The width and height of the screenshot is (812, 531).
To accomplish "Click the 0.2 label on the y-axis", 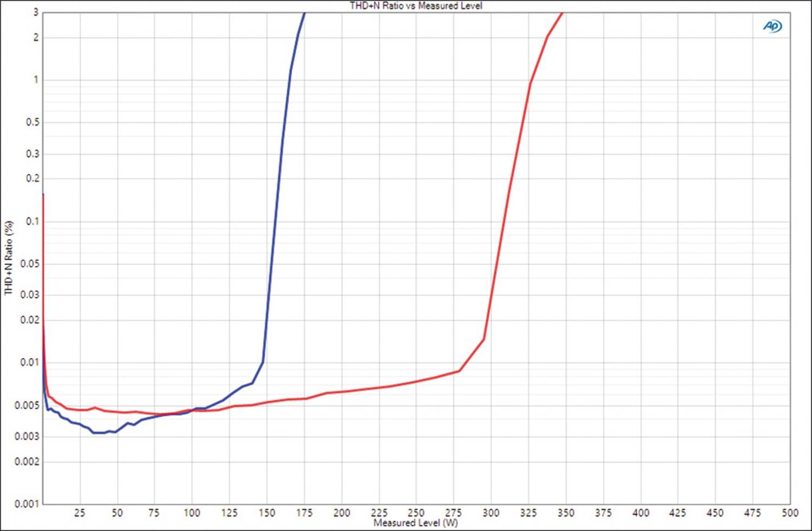I will click(x=32, y=178).
